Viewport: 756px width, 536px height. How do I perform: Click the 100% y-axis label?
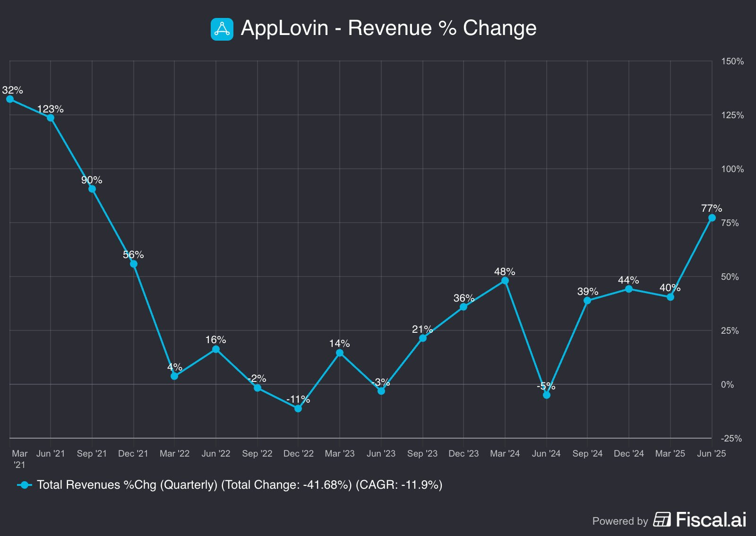(x=732, y=169)
